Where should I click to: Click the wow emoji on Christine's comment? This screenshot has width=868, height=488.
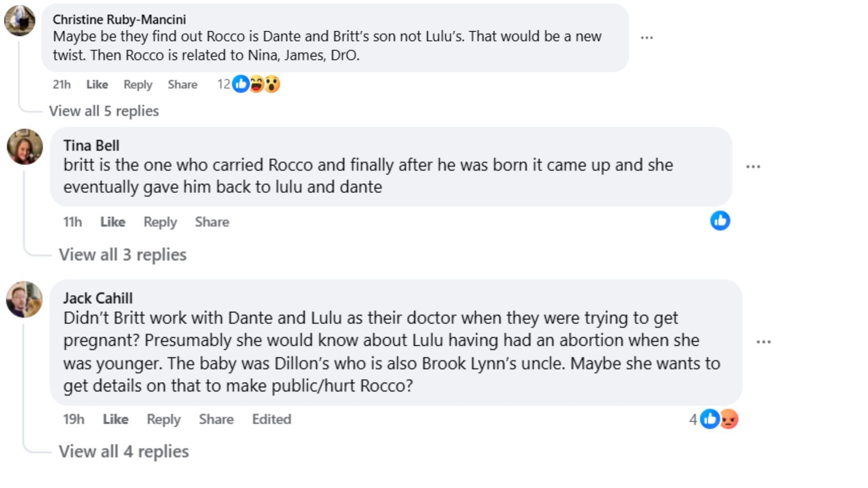point(272,84)
